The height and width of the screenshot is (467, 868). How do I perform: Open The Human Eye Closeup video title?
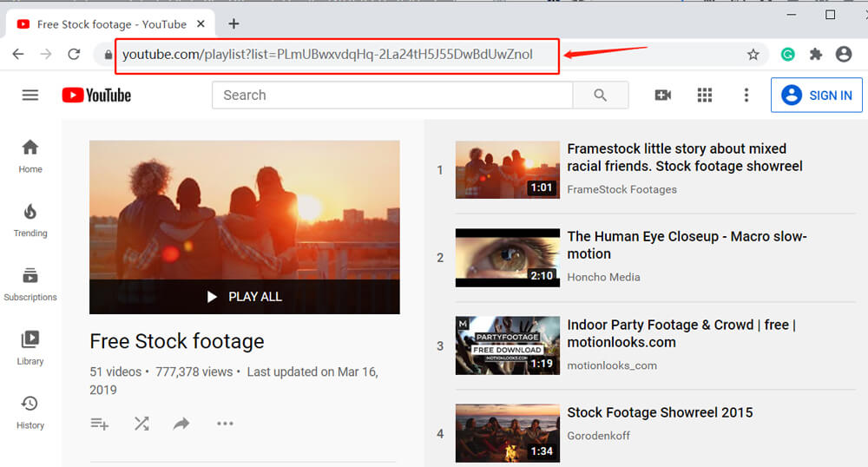(687, 245)
